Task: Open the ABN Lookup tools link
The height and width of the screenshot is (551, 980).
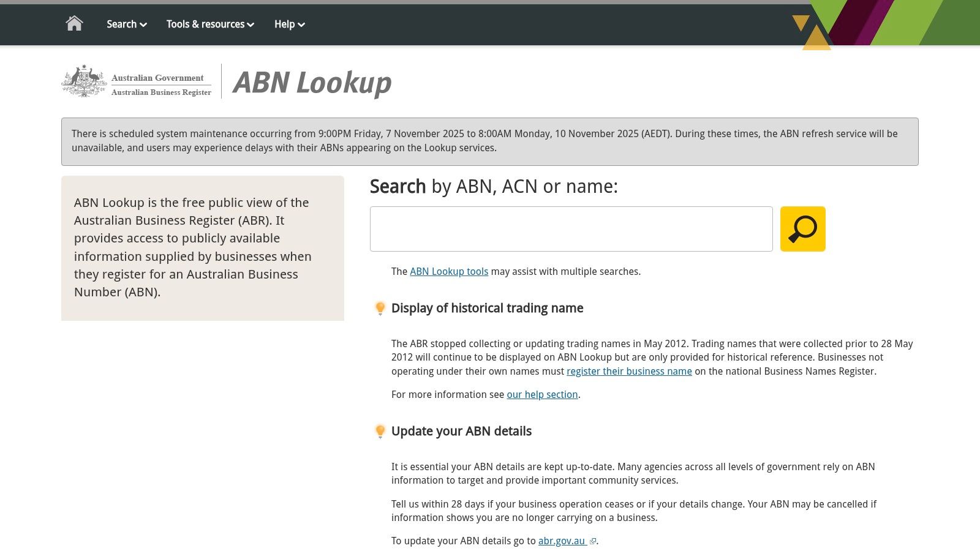Action: (449, 272)
